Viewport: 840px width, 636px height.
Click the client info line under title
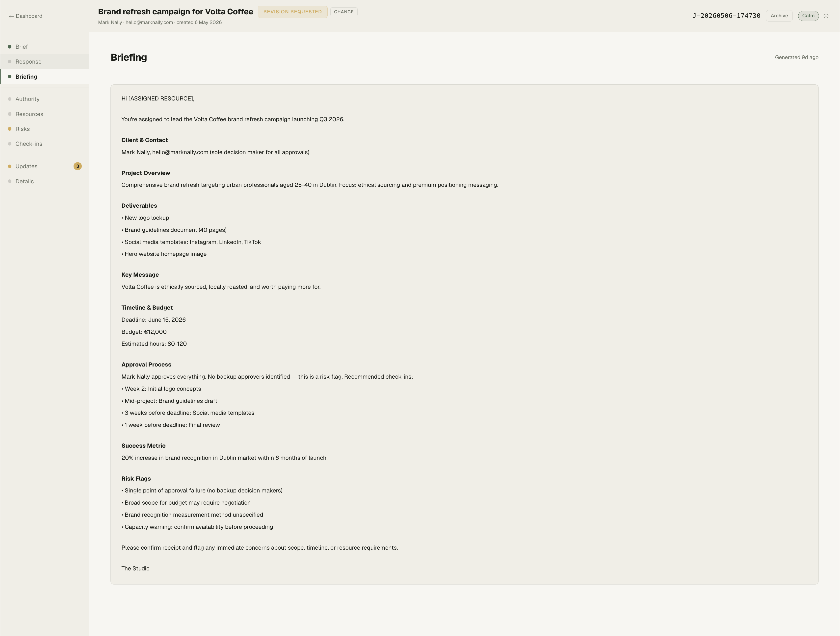coord(160,22)
